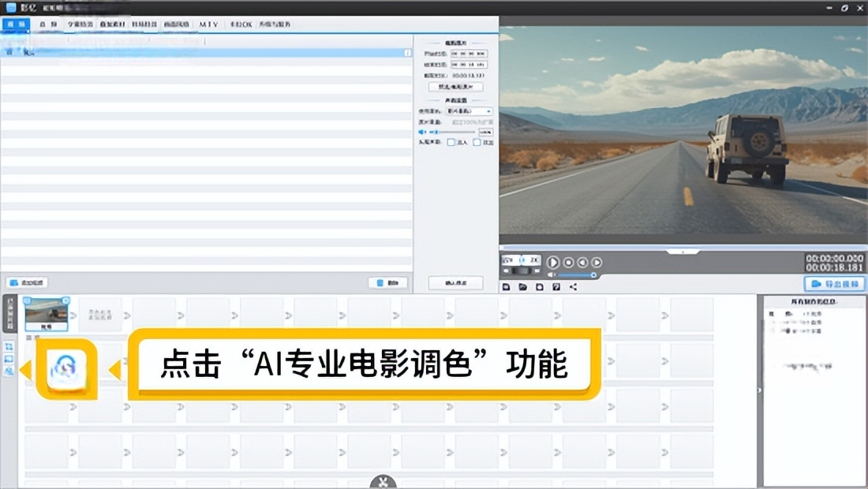Click the scissors icon at the bottom center
The image size is (868, 489).
[383, 482]
